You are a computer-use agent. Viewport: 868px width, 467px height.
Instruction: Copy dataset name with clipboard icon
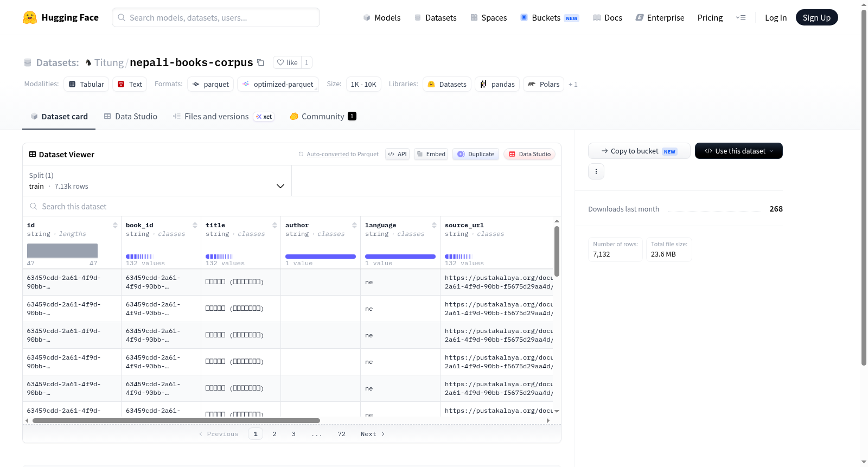260,62
